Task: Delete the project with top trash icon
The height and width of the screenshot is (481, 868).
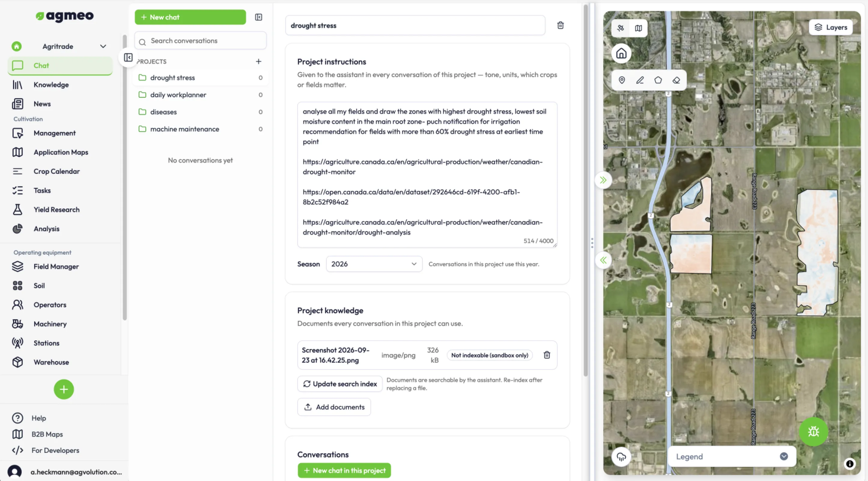Action: [x=560, y=25]
